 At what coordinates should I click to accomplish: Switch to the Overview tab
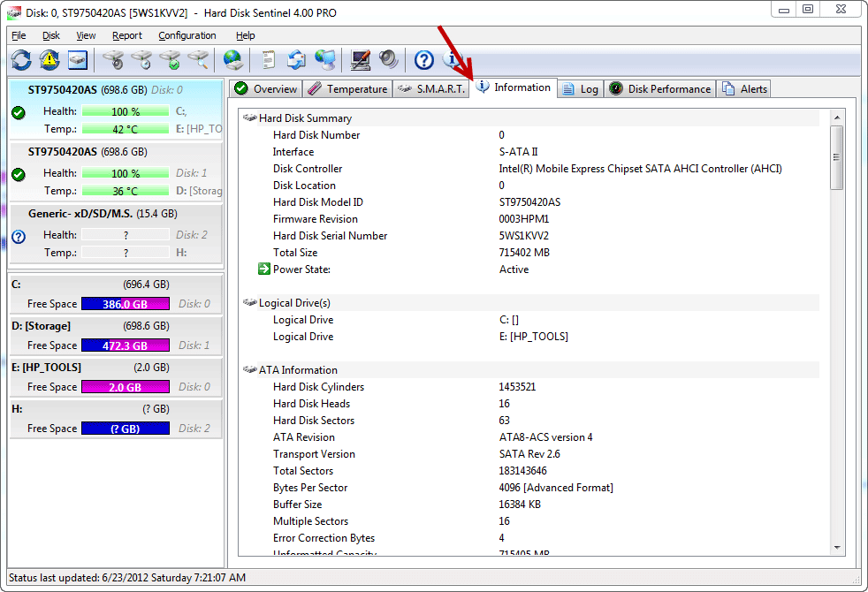point(266,89)
